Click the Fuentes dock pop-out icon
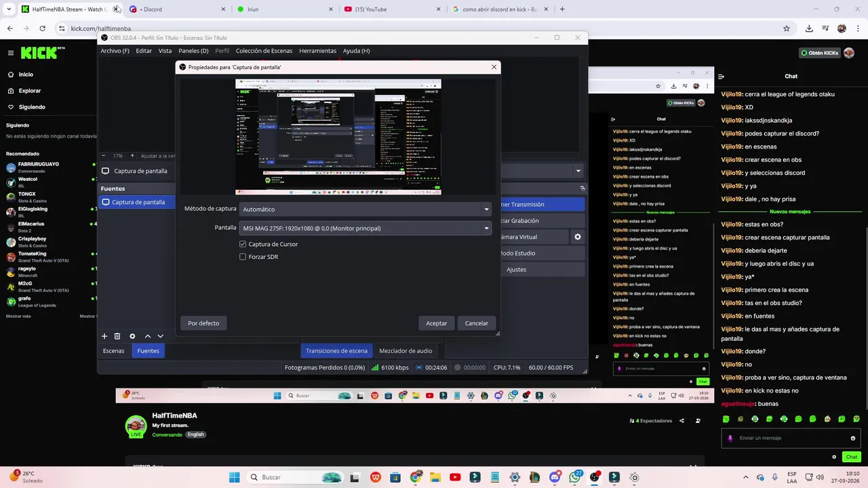The width and height of the screenshot is (868, 488). pyautogui.click(x=582, y=188)
